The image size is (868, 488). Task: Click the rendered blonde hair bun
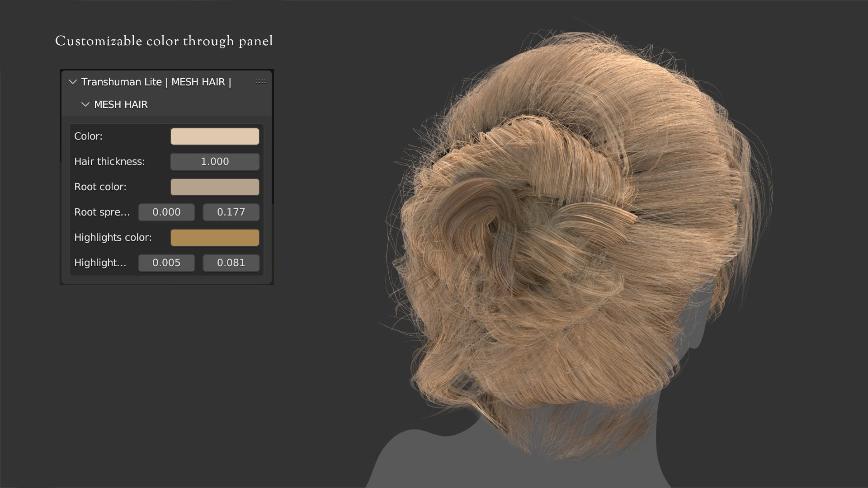[533, 226]
